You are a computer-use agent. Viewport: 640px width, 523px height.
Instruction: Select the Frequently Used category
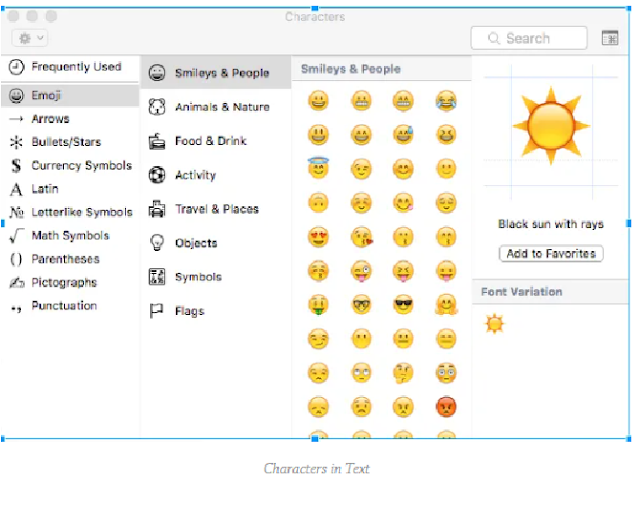70,67
